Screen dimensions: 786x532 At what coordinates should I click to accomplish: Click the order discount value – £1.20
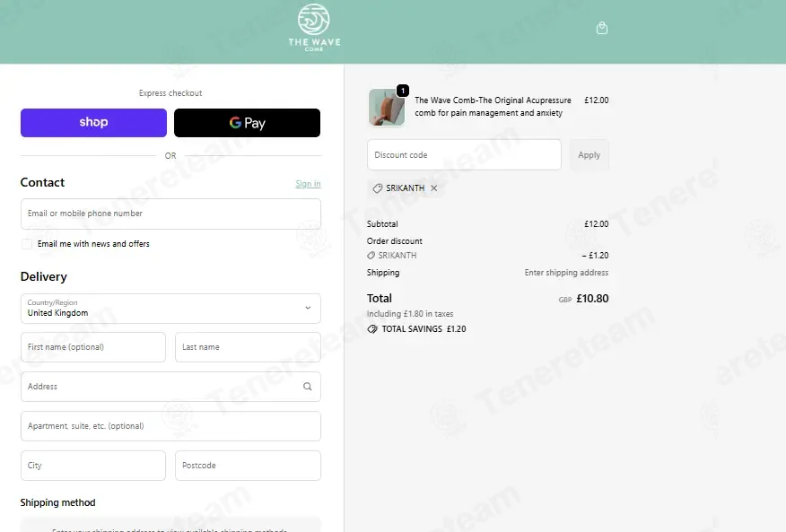pyautogui.click(x=595, y=256)
